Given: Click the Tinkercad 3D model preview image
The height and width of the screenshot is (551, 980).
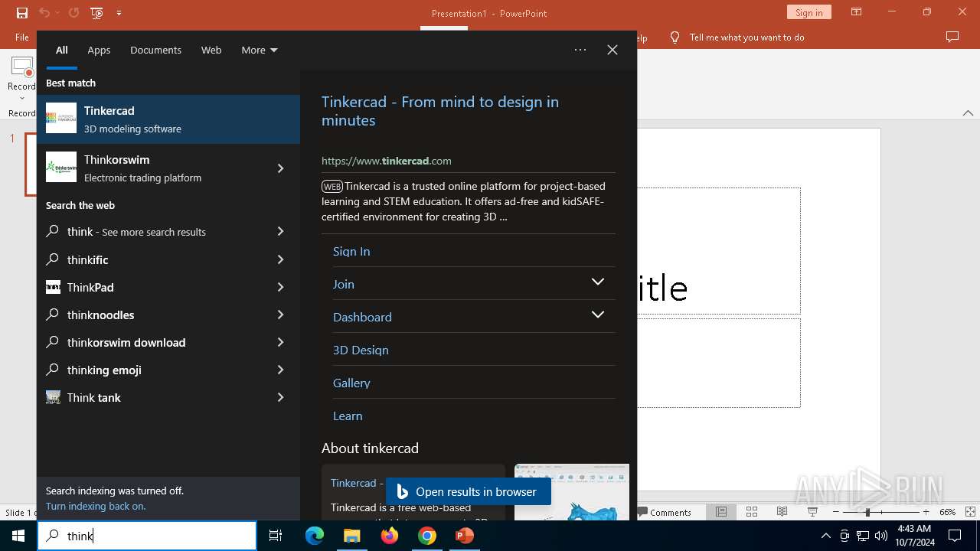Looking at the screenshot, I should (x=572, y=491).
